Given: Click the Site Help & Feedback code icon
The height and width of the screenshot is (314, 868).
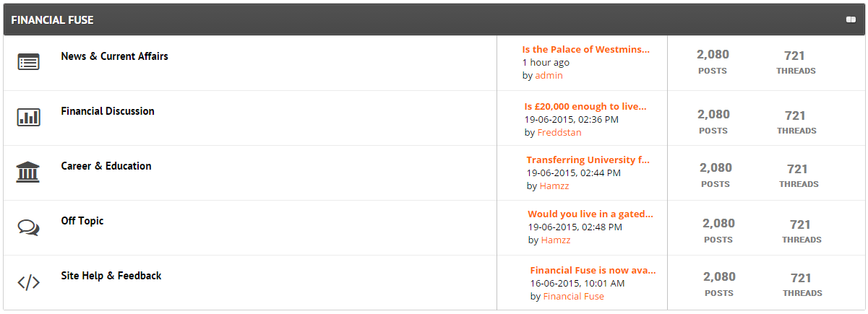Looking at the screenshot, I should (x=28, y=282).
